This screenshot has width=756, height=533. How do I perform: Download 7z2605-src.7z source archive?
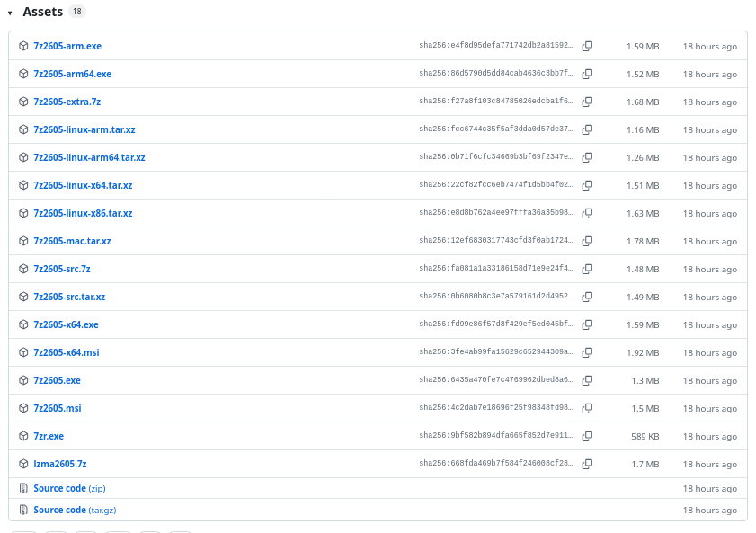pos(62,270)
